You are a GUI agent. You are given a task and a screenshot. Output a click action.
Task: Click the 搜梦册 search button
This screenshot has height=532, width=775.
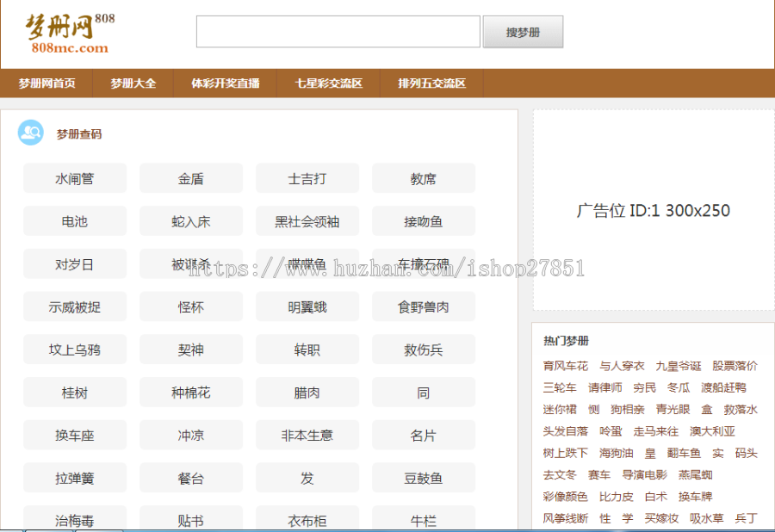[x=523, y=31]
